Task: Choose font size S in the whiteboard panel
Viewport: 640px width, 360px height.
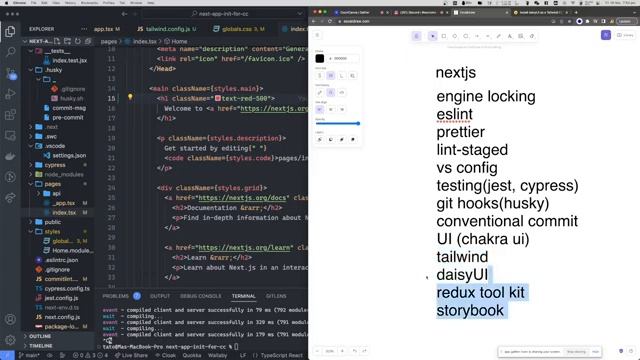Action: click(x=320, y=76)
